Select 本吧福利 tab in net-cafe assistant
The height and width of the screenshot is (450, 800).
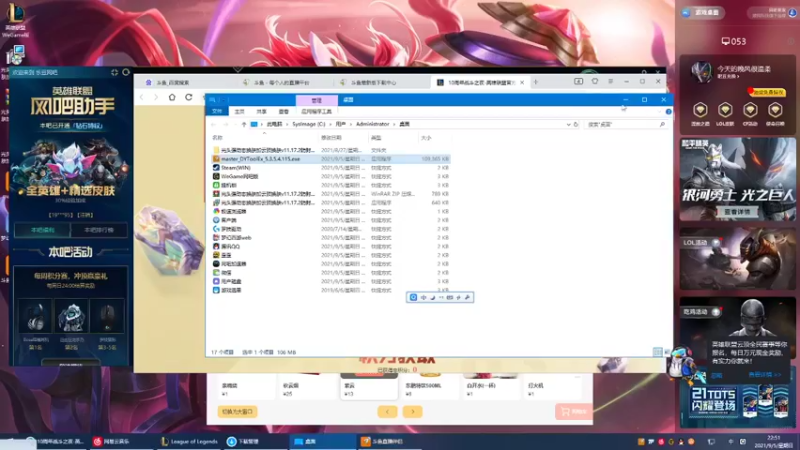click(x=42, y=230)
